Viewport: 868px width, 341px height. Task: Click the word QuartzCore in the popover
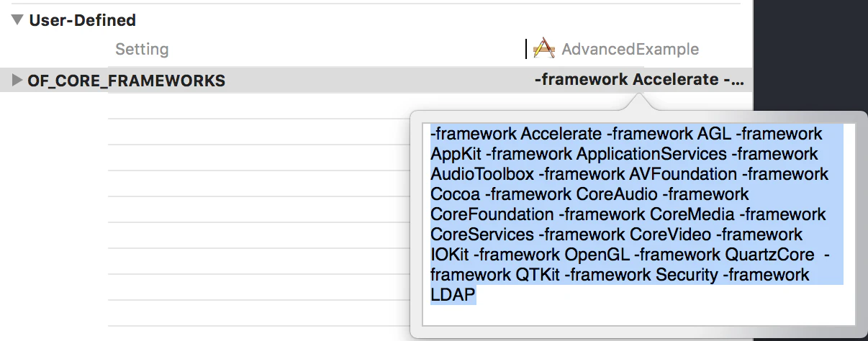[770, 255]
